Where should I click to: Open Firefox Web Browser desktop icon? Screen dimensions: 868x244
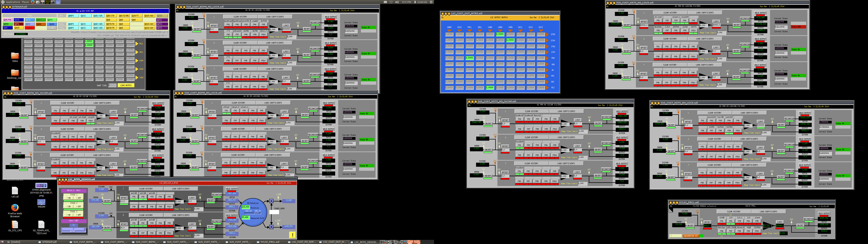pos(15,208)
